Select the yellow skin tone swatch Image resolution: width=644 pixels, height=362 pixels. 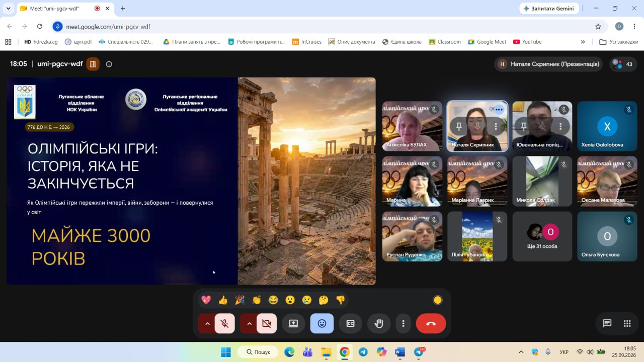coord(437,300)
